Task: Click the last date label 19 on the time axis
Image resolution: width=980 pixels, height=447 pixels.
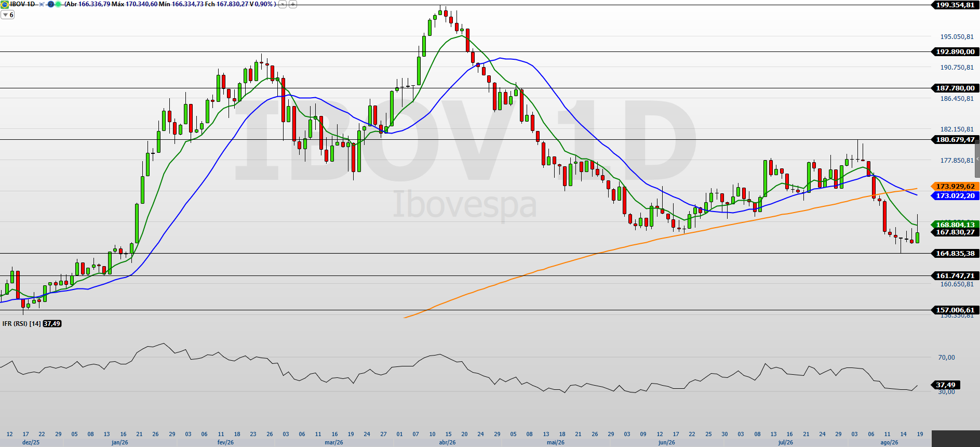Action: [x=920, y=434]
